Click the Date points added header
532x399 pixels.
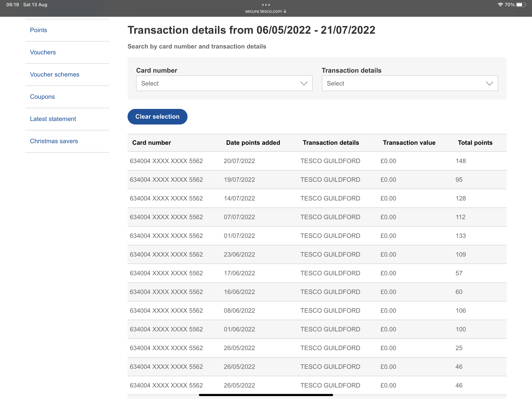click(253, 143)
